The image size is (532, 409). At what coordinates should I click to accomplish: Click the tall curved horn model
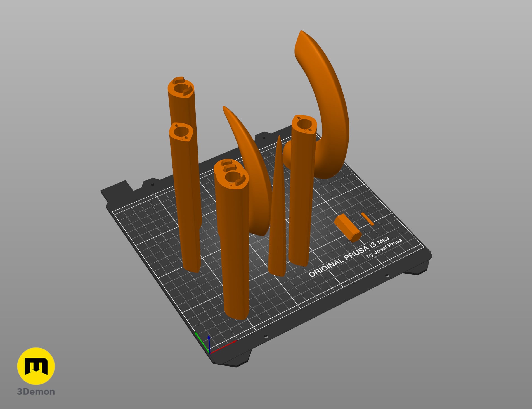[x=333, y=112]
